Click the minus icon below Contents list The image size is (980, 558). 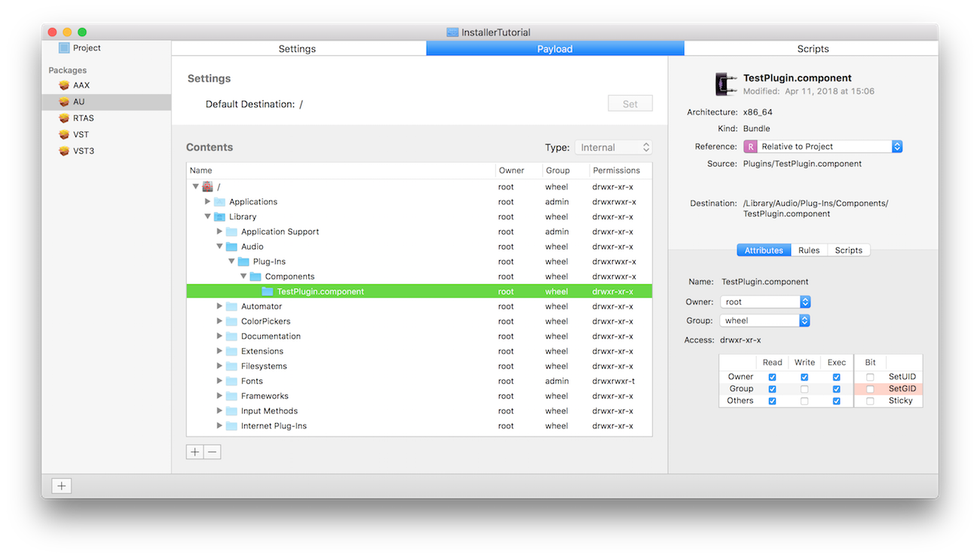click(x=213, y=452)
